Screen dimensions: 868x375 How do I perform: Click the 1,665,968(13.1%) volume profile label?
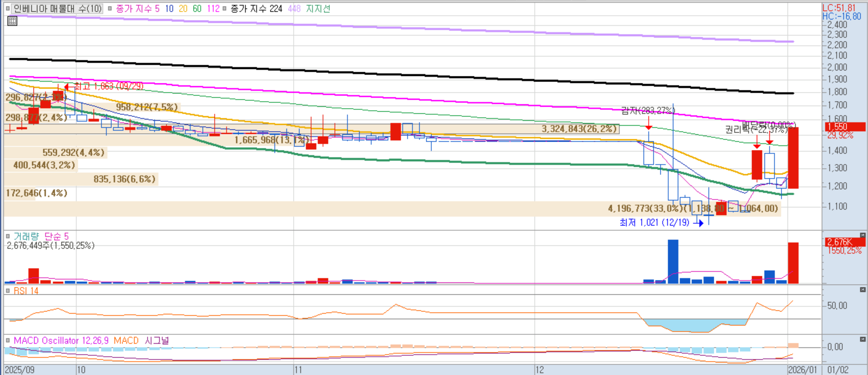(x=272, y=140)
